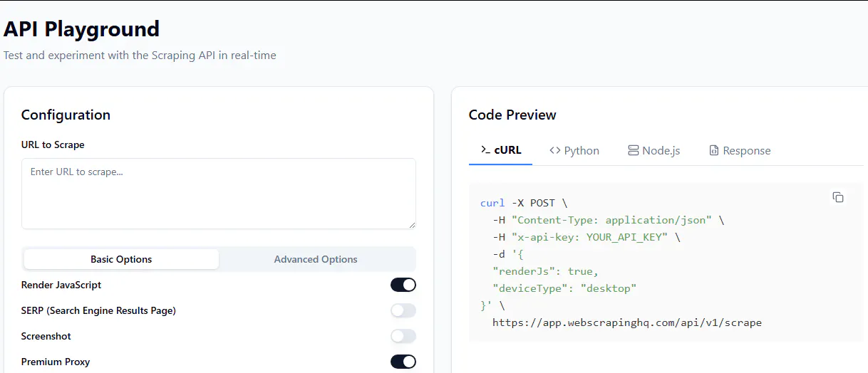The height and width of the screenshot is (373, 868).
Task: Disable the Premium Proxy switch
Action: click(403, 362)
